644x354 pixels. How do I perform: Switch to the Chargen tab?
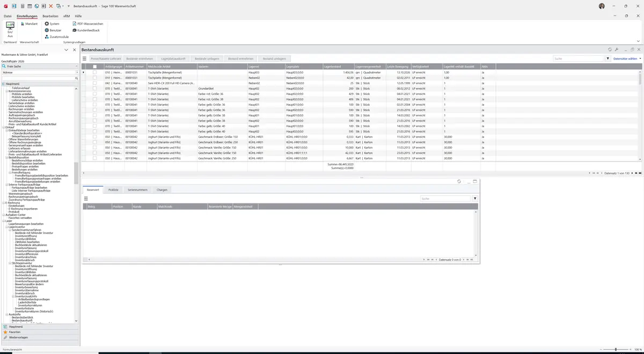162,190
